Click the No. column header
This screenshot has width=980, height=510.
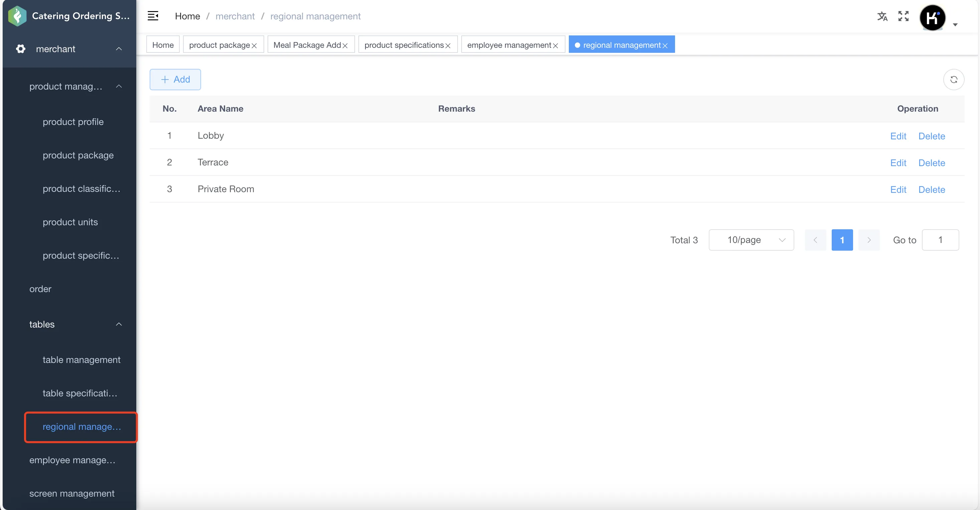click(x=169, y=109)
